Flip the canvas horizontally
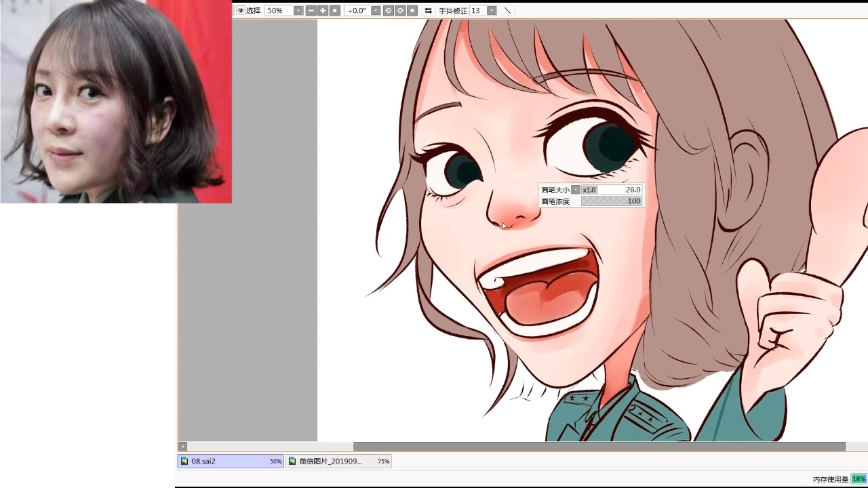 coord(428,11)
